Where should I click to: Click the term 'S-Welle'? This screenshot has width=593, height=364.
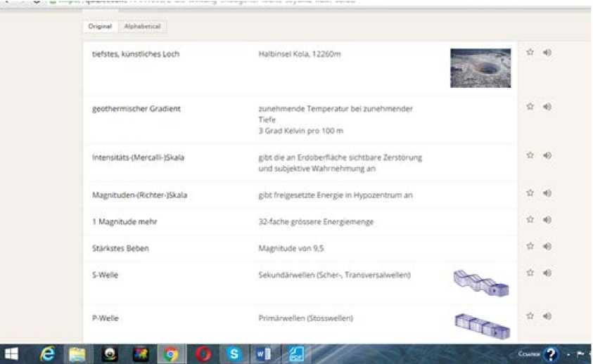click(x=105, y=275)
